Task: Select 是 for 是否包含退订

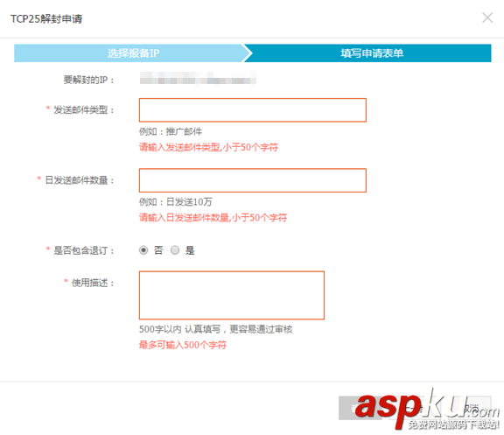Action: click(x=175, y=250)
